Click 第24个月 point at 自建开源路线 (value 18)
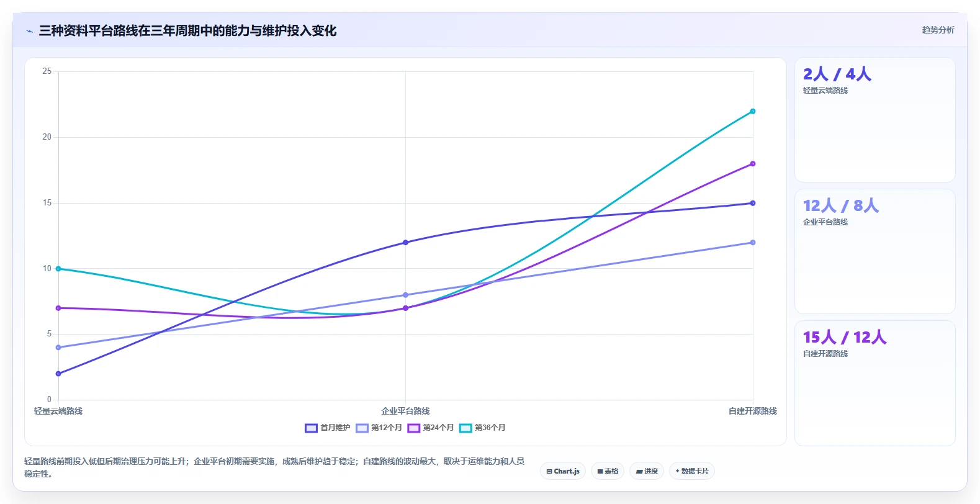The height and width of the screenshot is (504, 980). tap(753, 164)
